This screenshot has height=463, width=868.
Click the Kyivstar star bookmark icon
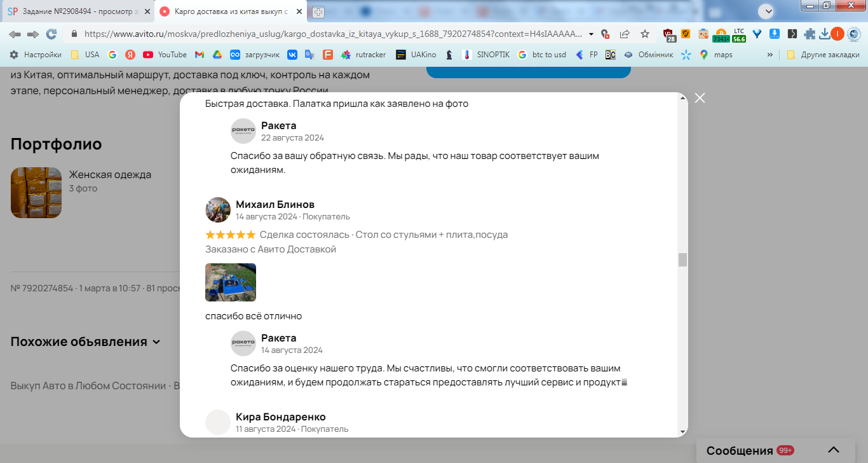pyautogui.click(x=686, y=55)
